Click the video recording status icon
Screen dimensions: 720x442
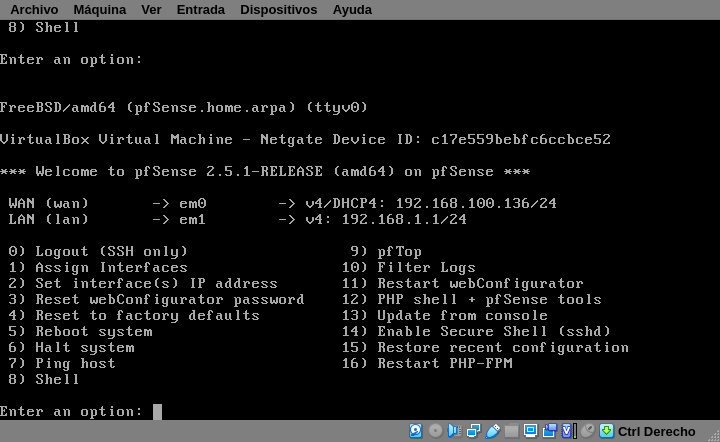point(549,431)
